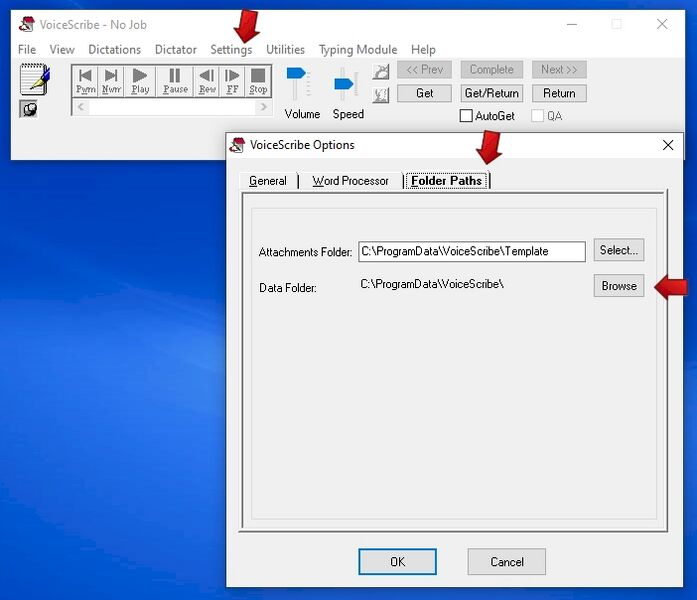Viewport: 697px width, 600px height.
Task: Open the Help menu
Action: (x=423, y=49)
